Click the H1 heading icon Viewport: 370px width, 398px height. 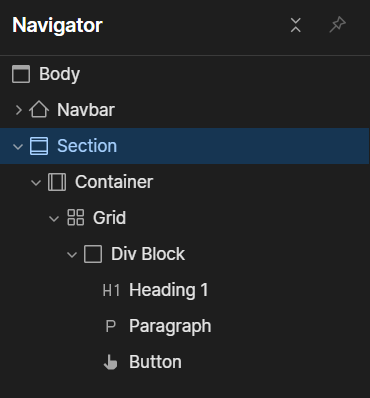coord(111,290)
